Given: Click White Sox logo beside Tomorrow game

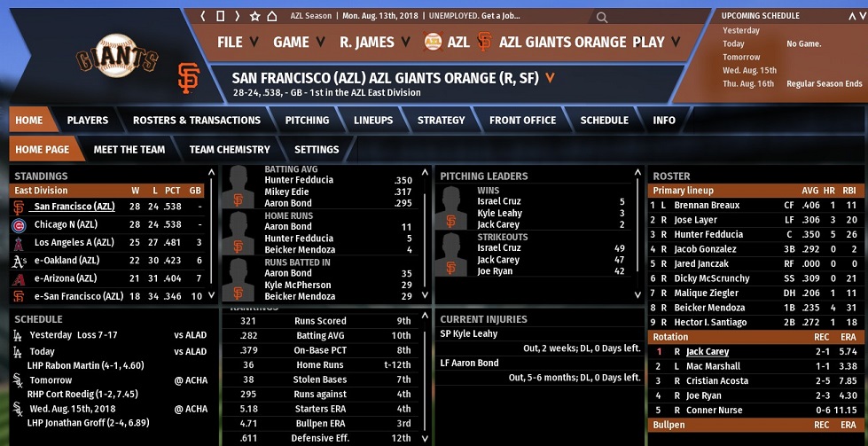Looking at the screenshot, I should (18, 380).
